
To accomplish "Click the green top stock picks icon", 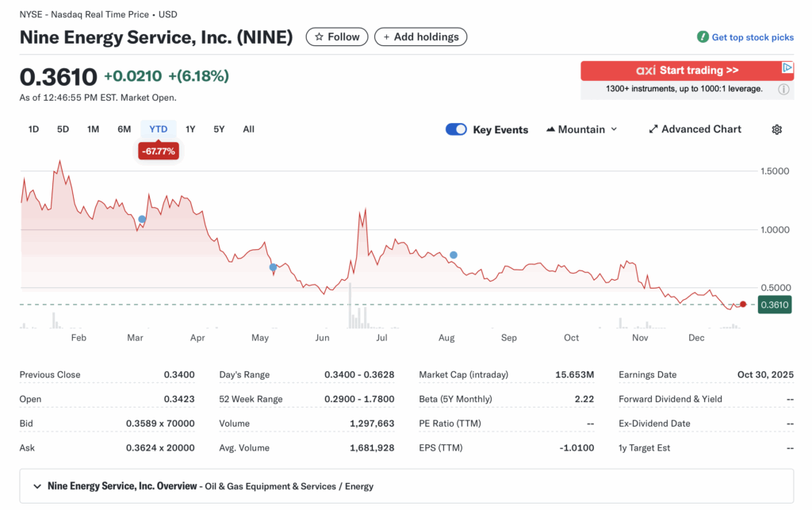I will click(703, 37).
